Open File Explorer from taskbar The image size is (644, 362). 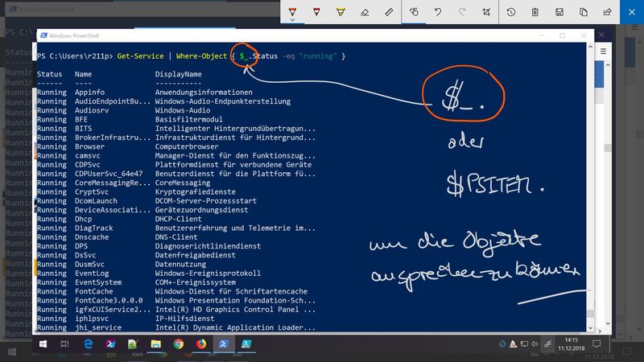(x=155, y=344)
